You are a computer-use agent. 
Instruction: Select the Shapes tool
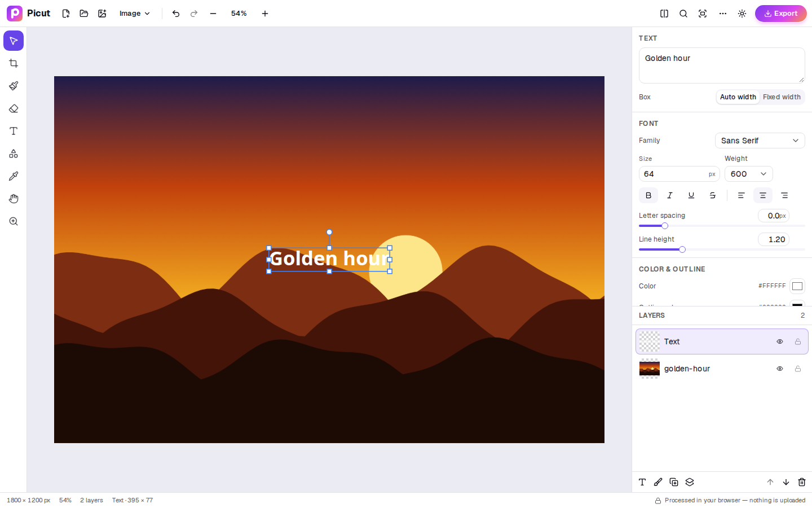point(14,154)
